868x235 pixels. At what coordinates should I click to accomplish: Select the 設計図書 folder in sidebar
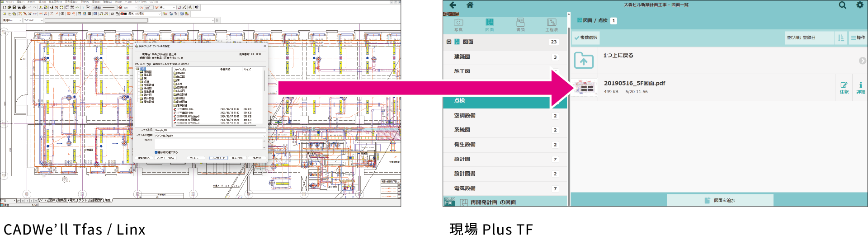click(505, 174)
